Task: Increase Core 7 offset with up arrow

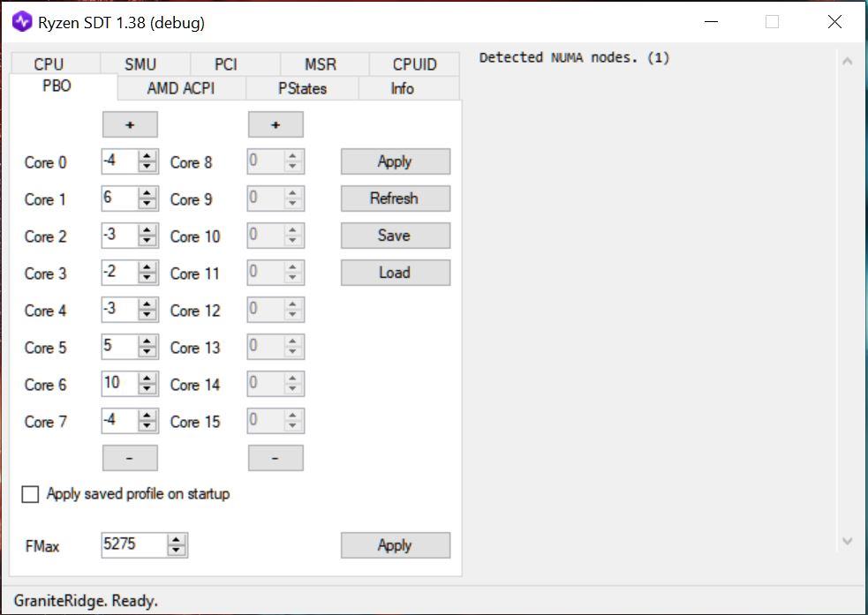Action: point(147,416)
